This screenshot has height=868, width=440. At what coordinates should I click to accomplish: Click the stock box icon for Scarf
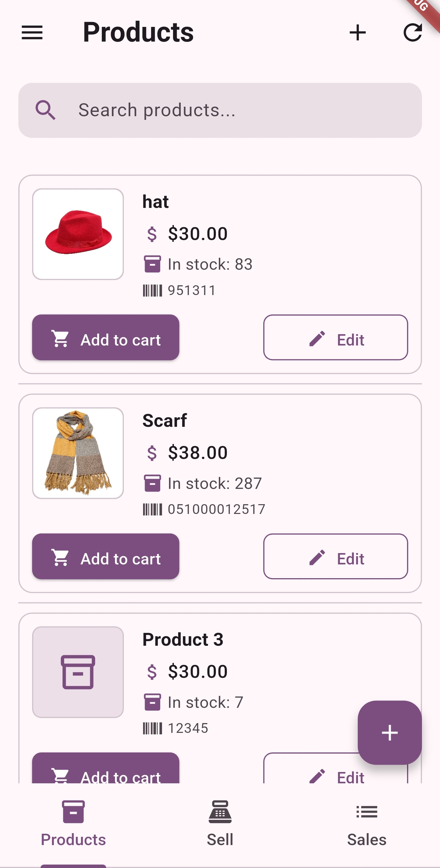click(x=152, y=483)
